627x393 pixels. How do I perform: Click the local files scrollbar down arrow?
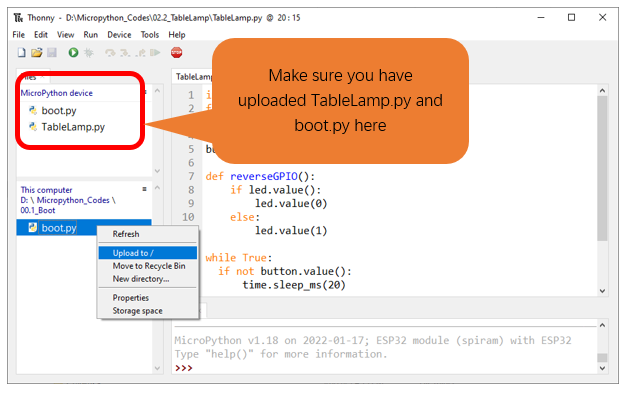(x=158, y=368)
